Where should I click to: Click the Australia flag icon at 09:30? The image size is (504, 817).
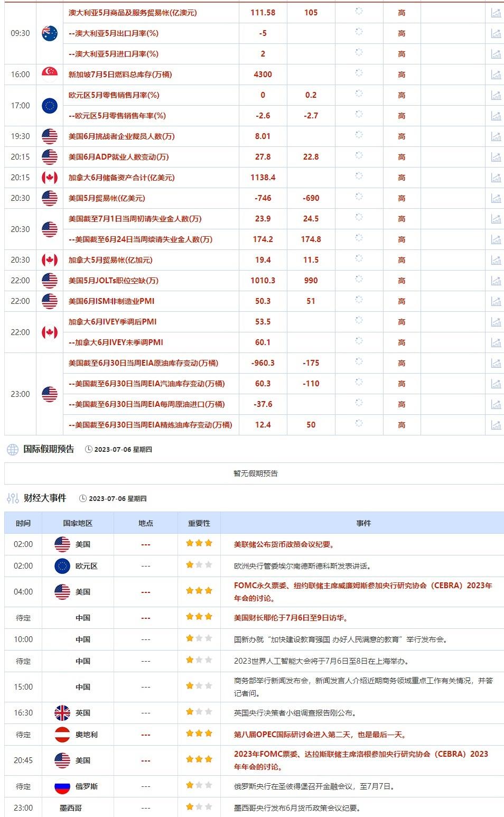(50, 33)
